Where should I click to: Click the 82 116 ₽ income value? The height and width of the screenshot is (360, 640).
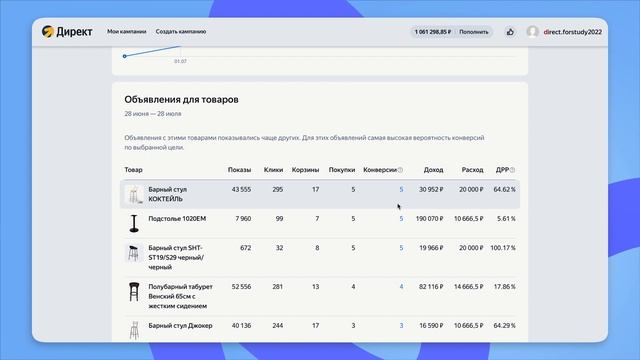431,287
